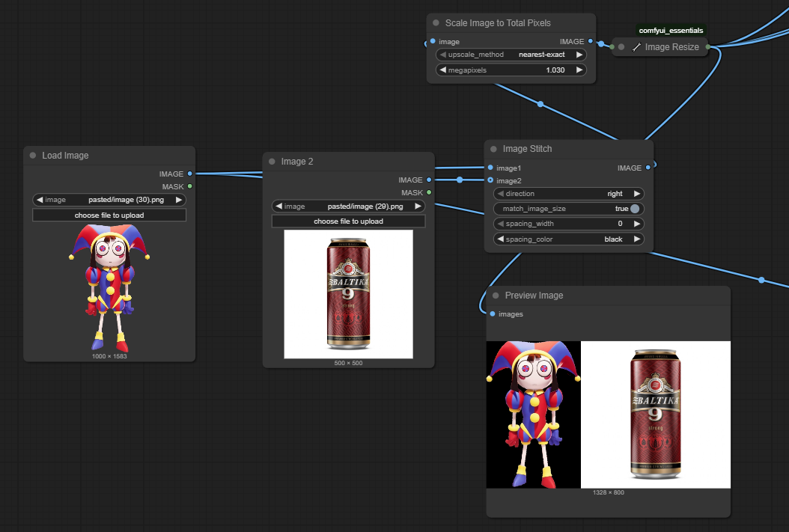Switch to previous upscale_method option

pos(443,55)
